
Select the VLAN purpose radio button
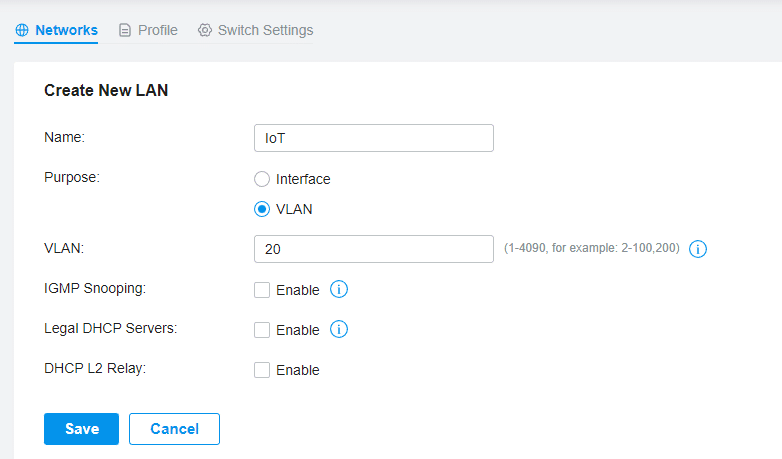262,209
